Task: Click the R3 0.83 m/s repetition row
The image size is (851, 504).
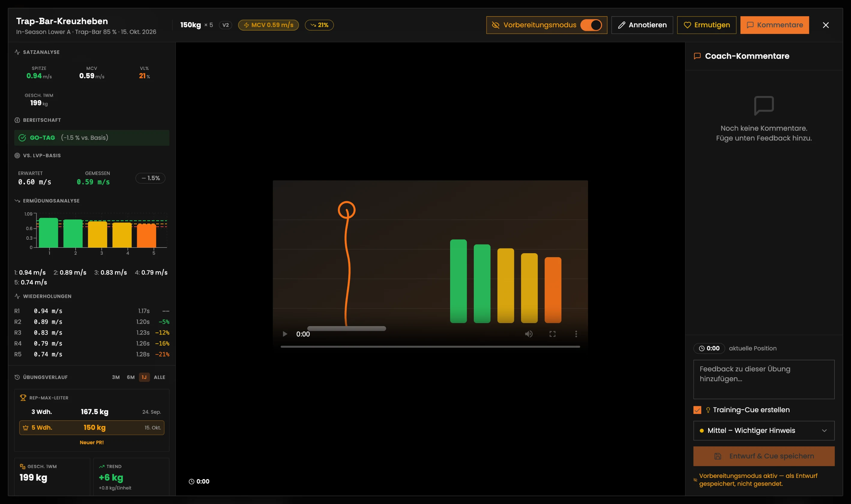Action: [x=92, y=332]
